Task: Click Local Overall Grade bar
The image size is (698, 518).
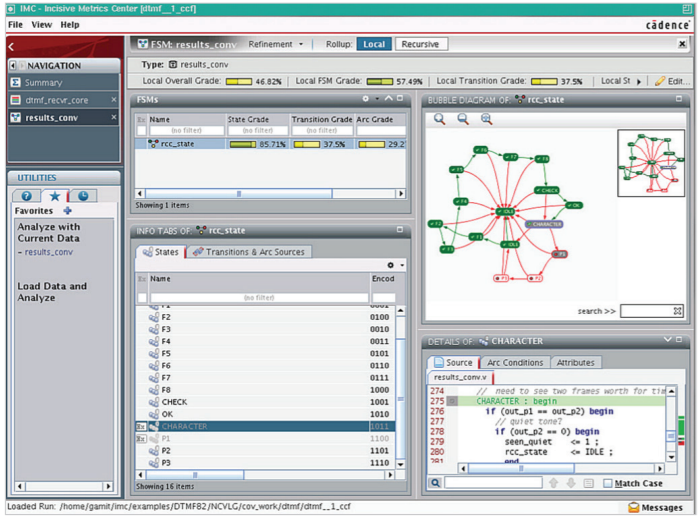Action: [239, 81]
